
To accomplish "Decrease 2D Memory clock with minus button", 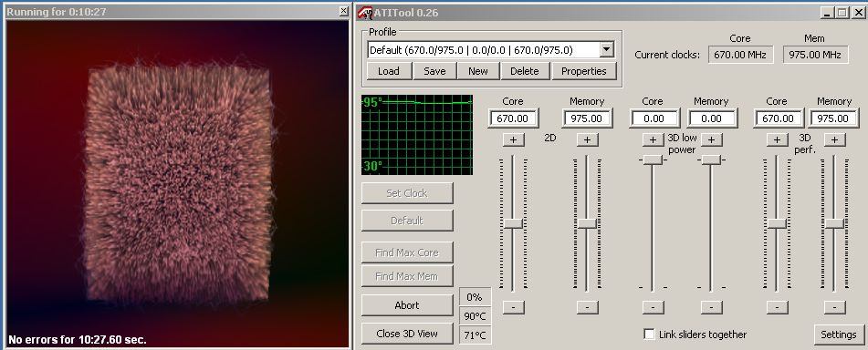I will (x=587, y=307).
